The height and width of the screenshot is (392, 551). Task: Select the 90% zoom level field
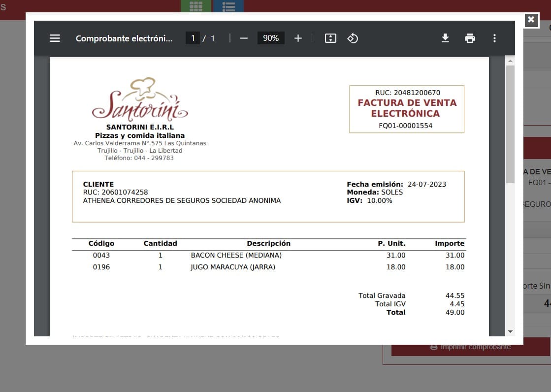pyautogui.click(x=271, y=38)
